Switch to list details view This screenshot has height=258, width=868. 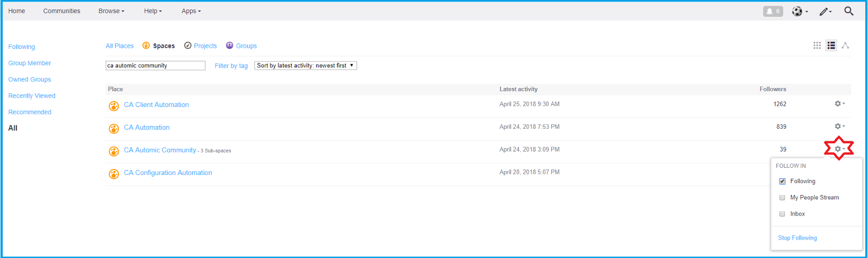(x=831, y=46)
